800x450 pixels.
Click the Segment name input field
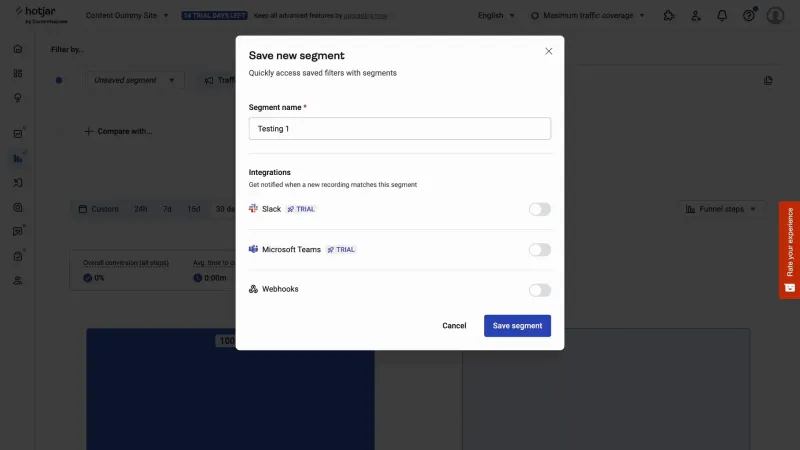click(x=399, y=129)
